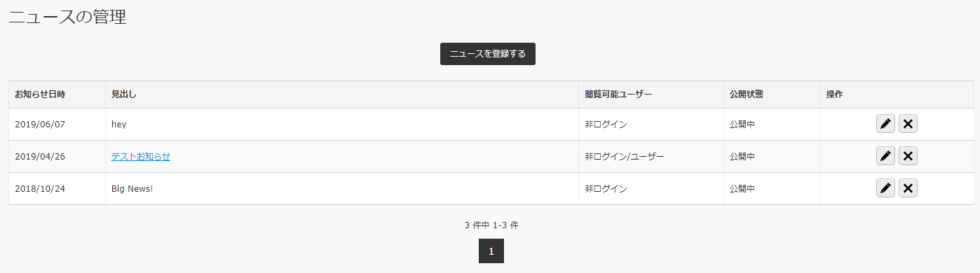980x273 pixels.
Task: Edit the 'Big News!' entry with pencil icon
Action: point(885,188)
